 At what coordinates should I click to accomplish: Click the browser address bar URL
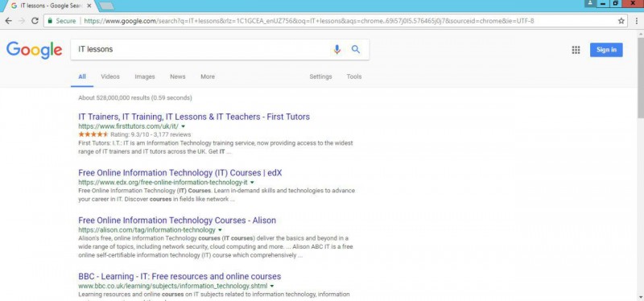(x=309, y=21)
